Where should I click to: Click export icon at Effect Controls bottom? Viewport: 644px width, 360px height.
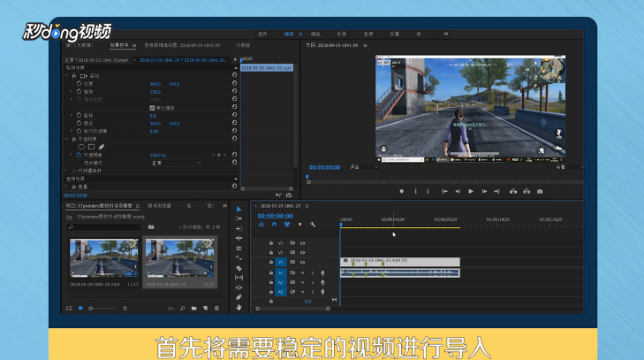[289, 195]
